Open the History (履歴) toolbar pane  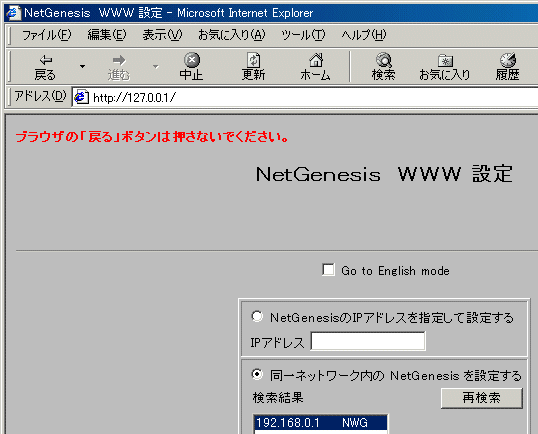[x=507, y=67]
